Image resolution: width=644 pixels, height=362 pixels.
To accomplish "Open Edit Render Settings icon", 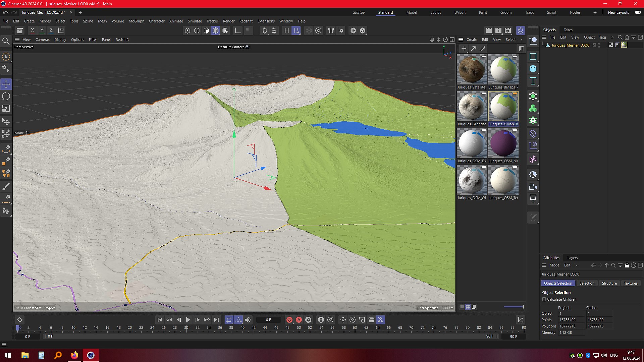I will pyautogui.click(x=508, y=31).
